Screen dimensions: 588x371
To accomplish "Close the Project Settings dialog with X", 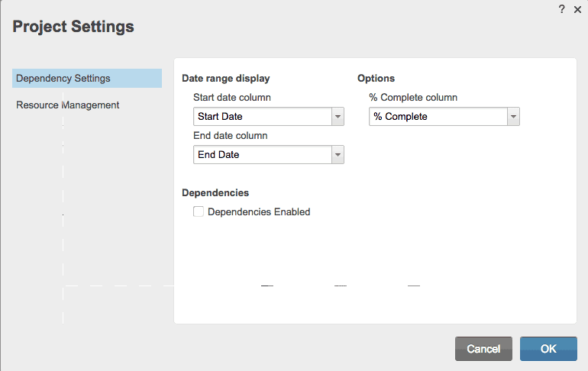I will pyautogui.click(x=577, y=8).
